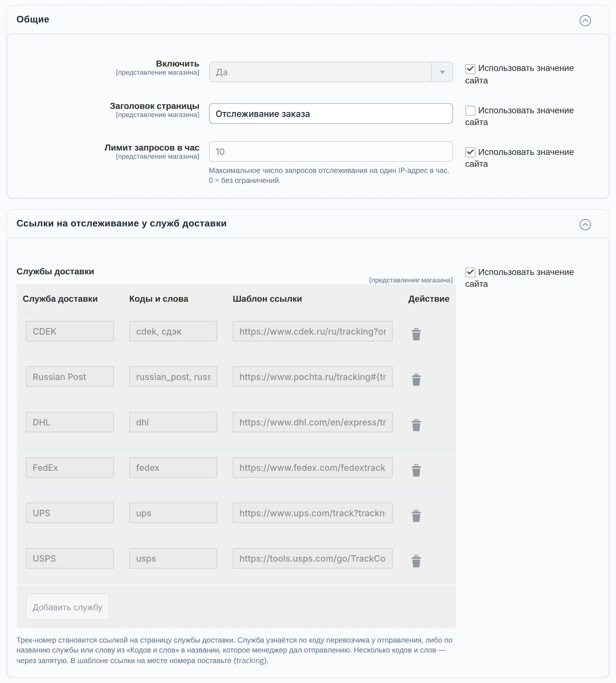Remove the USPS row via trash icon
Viewport: 616px width, 683px height.
(416, 560)
